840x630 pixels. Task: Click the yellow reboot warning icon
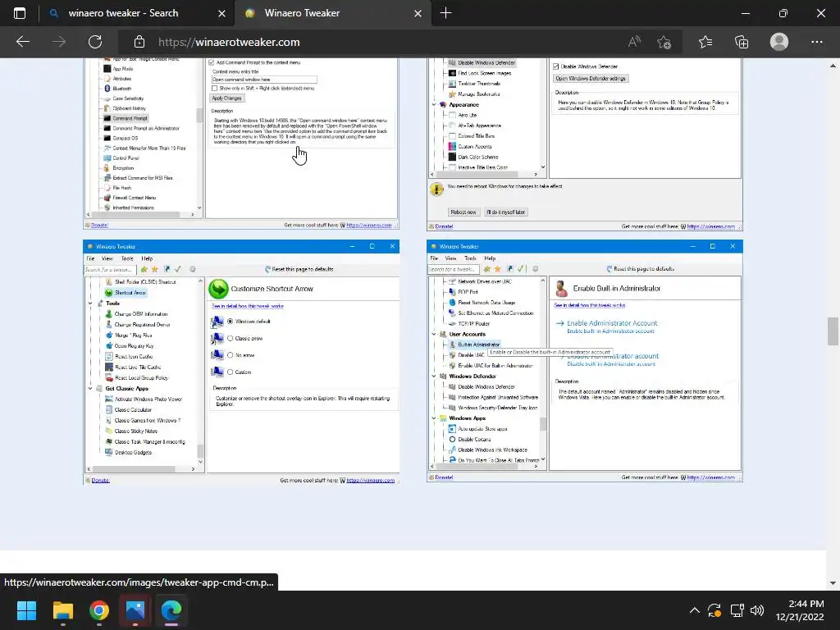tap(436, 189)
